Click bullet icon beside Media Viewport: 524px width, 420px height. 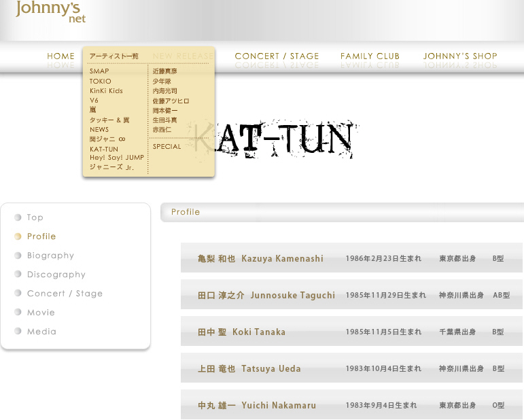click(18, 331)
